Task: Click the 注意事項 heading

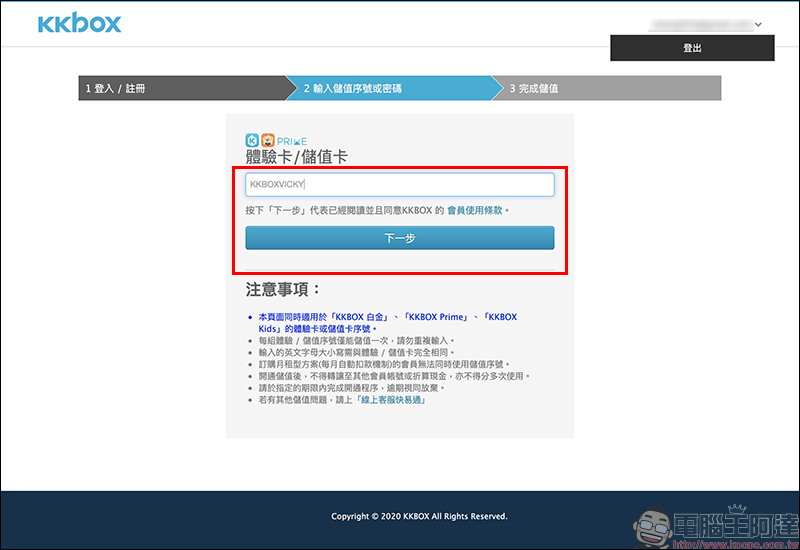Action: point(283,290)
